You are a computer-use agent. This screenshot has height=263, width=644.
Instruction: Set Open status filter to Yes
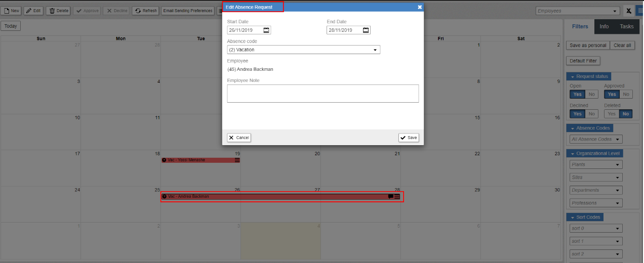coord(577,94)
